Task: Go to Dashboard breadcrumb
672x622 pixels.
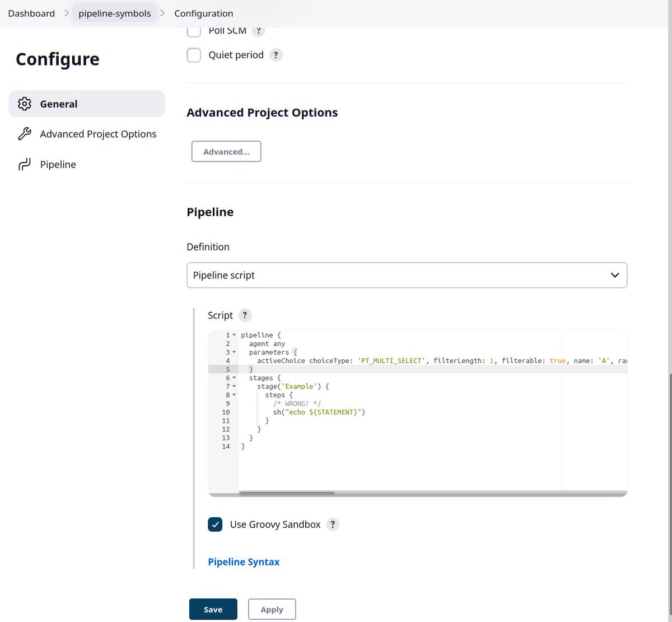Action: point(31,13)
